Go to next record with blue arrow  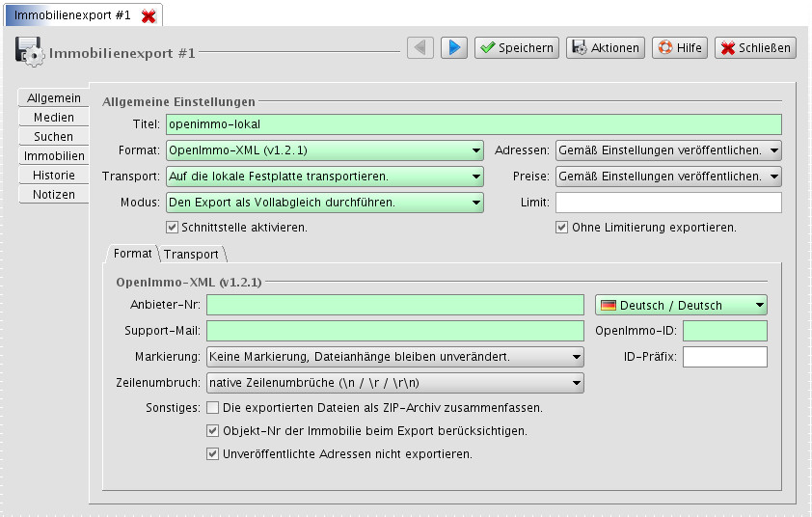(454, 47)
